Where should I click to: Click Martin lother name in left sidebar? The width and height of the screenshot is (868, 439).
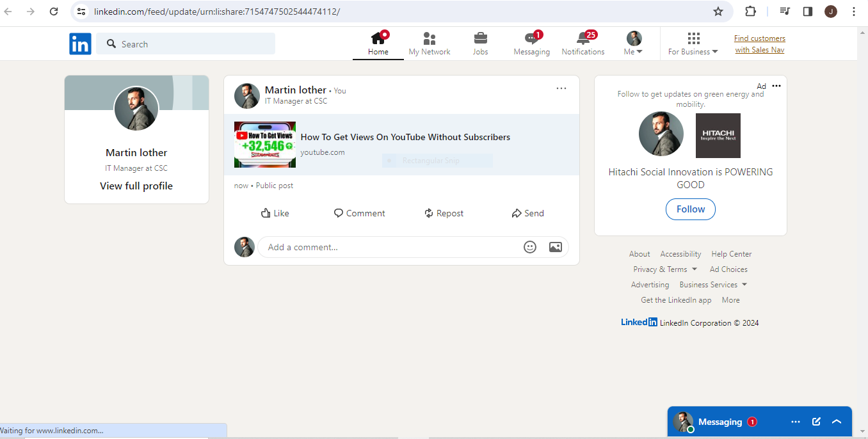click(136, 152)
